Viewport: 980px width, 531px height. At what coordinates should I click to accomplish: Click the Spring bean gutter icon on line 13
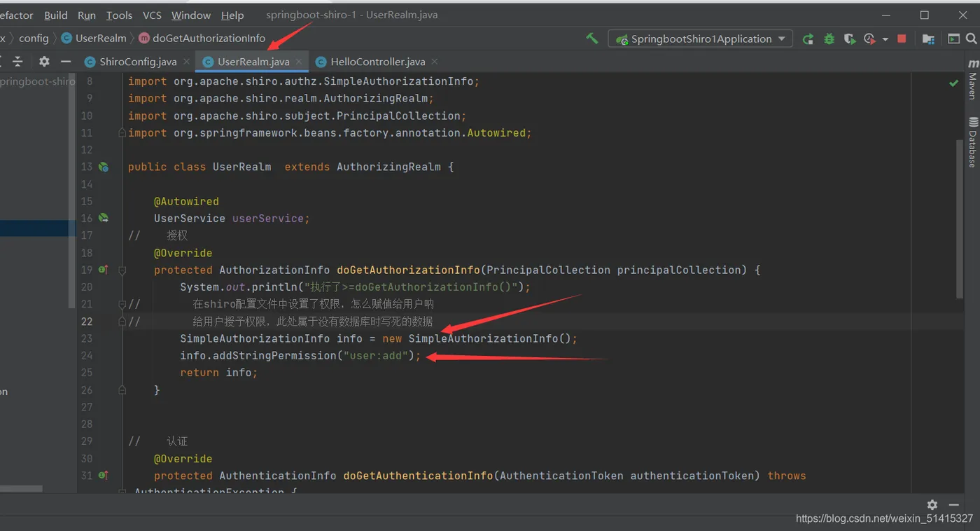click(x=104, y=167)
